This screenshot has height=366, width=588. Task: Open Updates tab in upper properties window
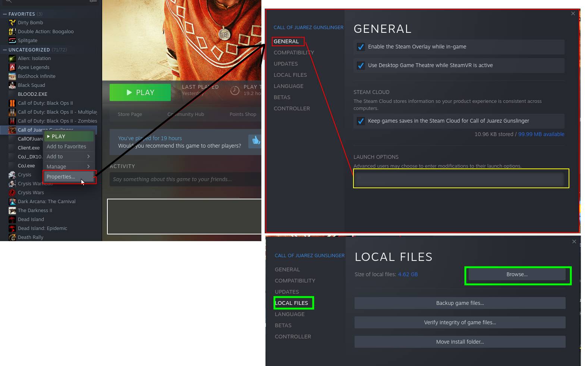tap(286, 64)
